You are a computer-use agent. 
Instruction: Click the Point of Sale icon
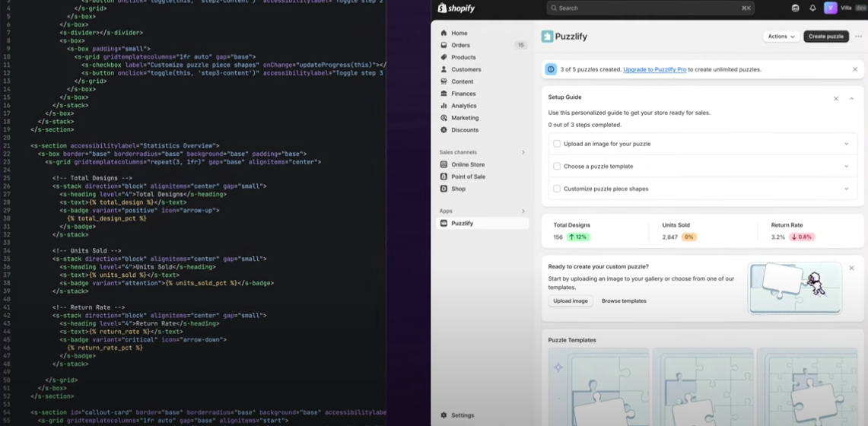tap(444, 176)
